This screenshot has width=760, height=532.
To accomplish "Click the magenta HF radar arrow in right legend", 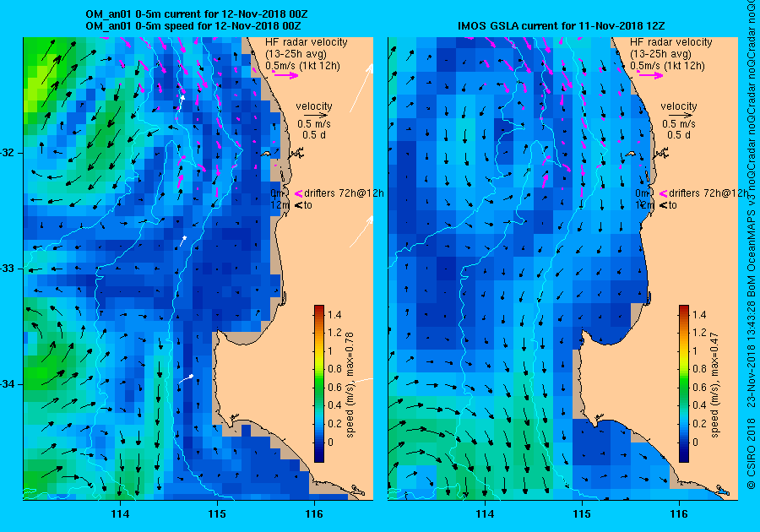I will (x=650, y=74).
